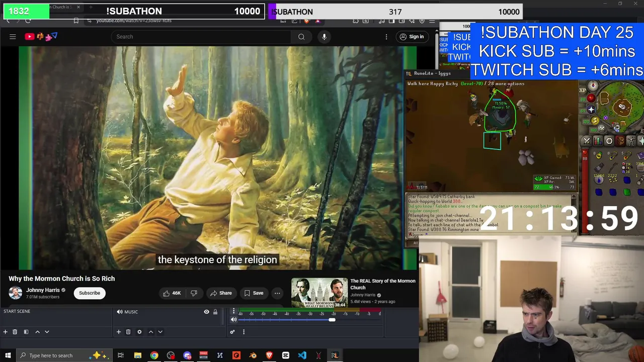644x362 pixels.
Task: Open The REAL Story of the Mormon Church thumbnail
Action: (319, 293)
